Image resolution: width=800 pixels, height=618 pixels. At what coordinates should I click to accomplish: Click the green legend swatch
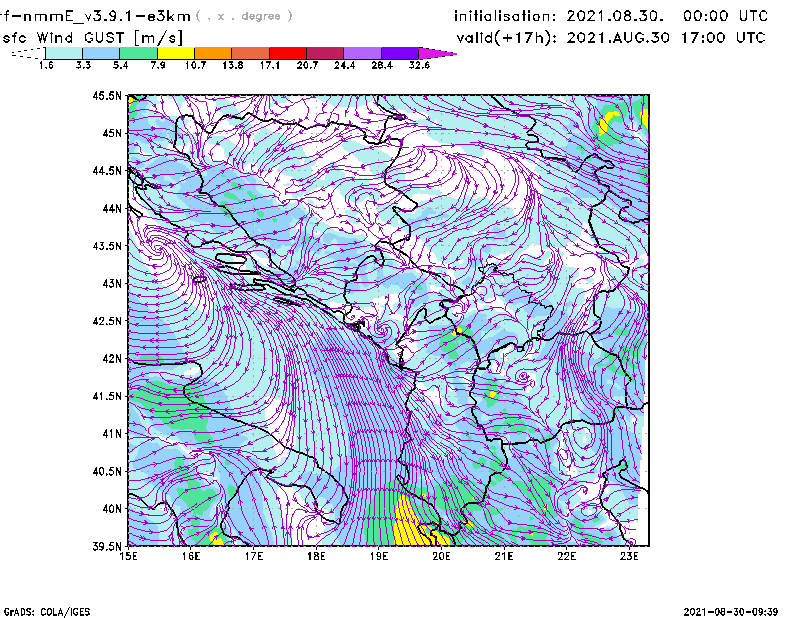coord(138,53)
